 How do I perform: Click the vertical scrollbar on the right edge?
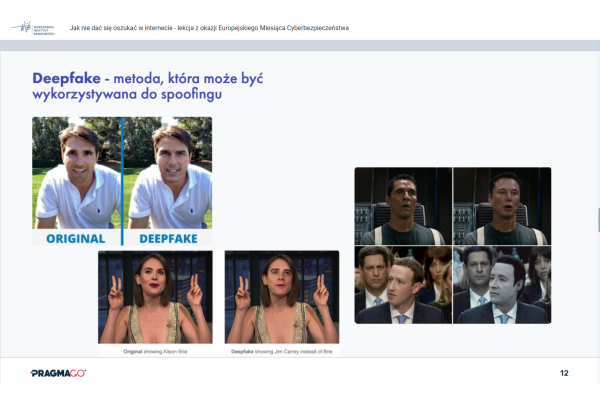click(597, 220)
